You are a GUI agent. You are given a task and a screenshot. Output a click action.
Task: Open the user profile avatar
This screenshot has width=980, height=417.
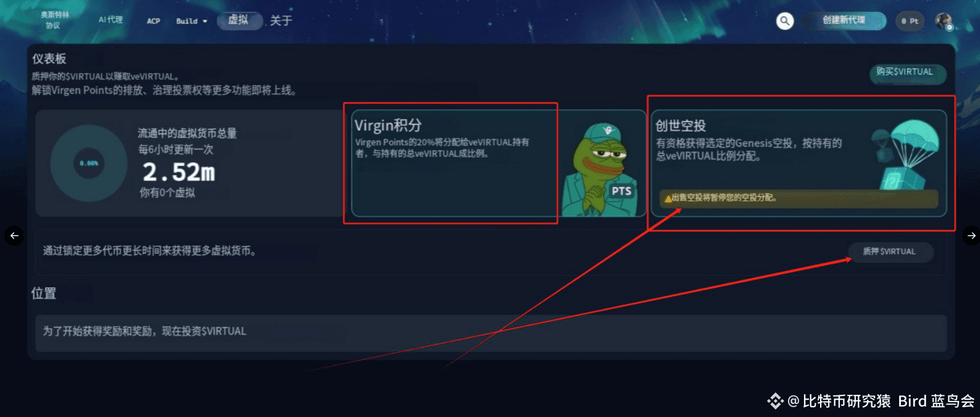944,22
